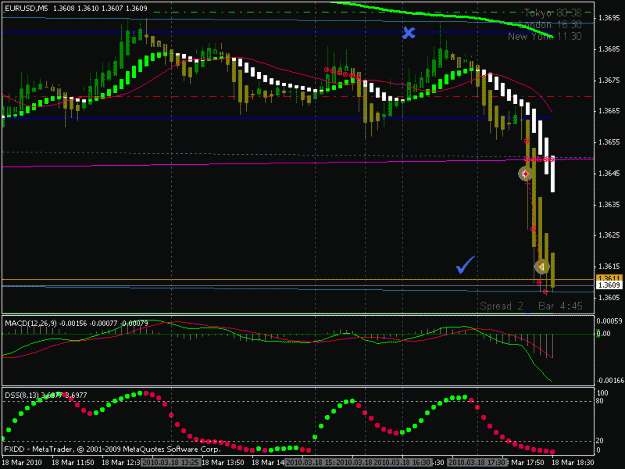The image size is (625, 469).
Task: Click the 1.3685 price axis value
Action: tap(609, 49)
